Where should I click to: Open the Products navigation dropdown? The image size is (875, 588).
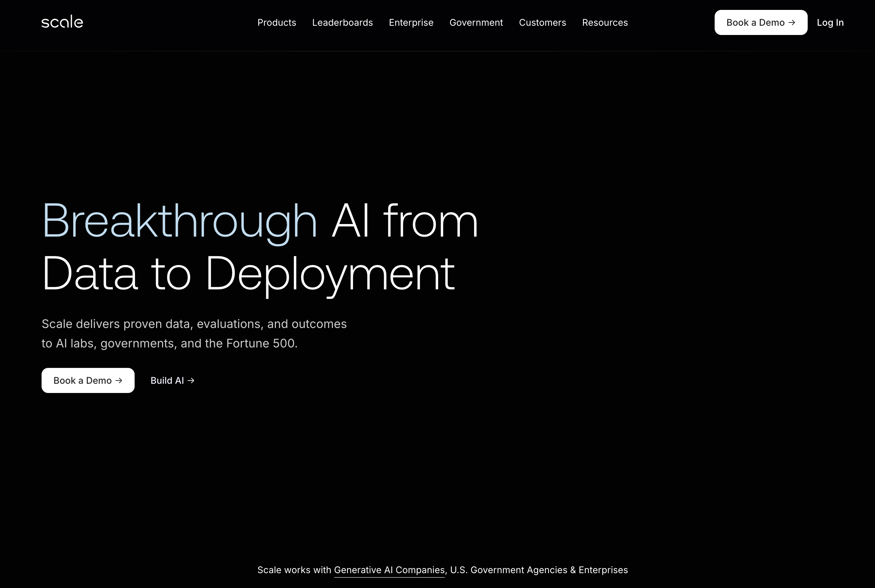tap(277, 22)
